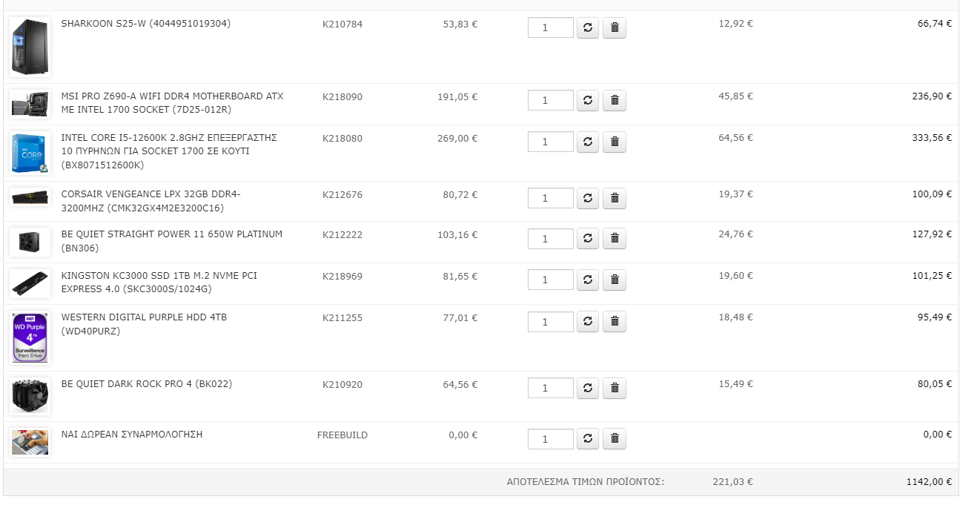Update quantity for Be Quiet Dark Rock Pro 4
This screenshot has width=980, height=505.
588,388
